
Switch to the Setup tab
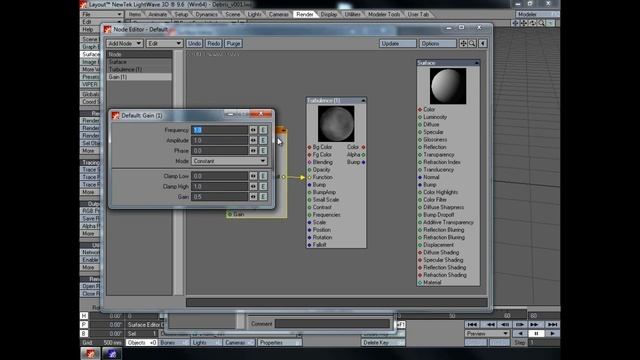click(x=181, y=14)
